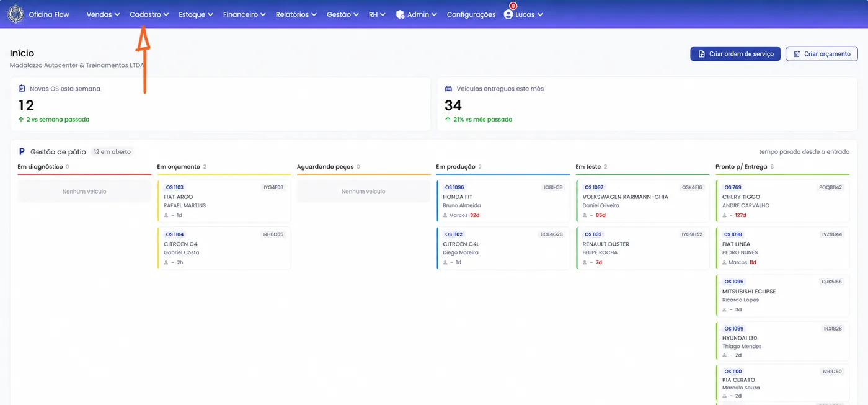This screenshot has width=868, height=405.
Task: Go to Configurações in top menu
Action: coord(471,14)
